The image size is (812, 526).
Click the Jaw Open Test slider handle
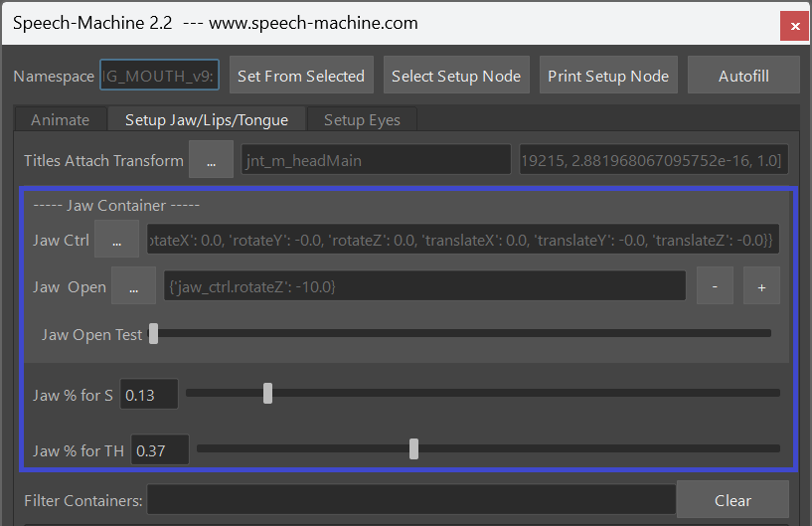[x=153, y=335]
